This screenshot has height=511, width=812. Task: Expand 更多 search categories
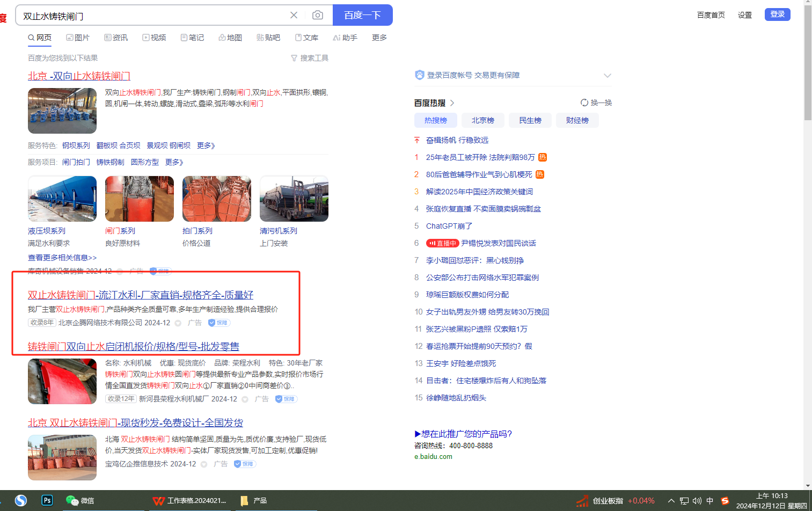click(x=379, y=38)
